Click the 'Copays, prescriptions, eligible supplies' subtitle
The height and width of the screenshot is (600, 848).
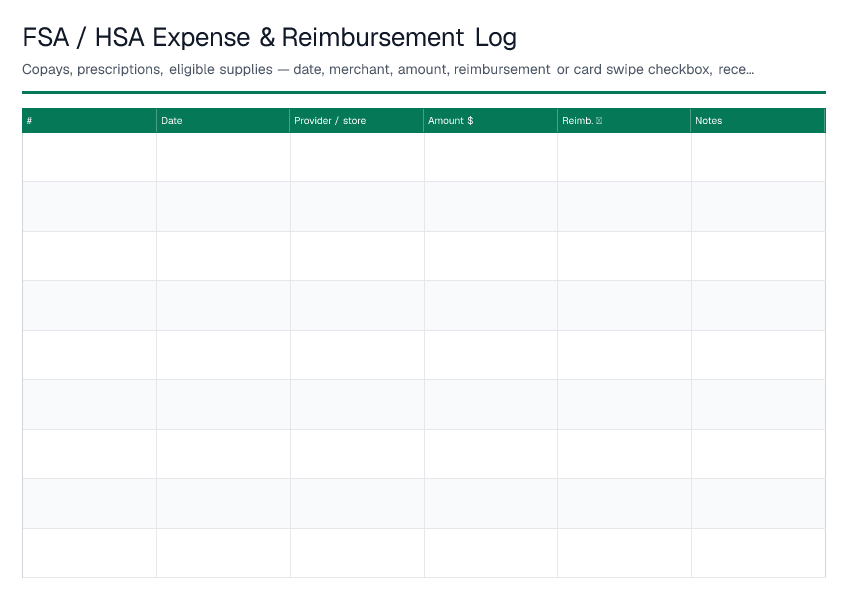click(x=388, y=69)
